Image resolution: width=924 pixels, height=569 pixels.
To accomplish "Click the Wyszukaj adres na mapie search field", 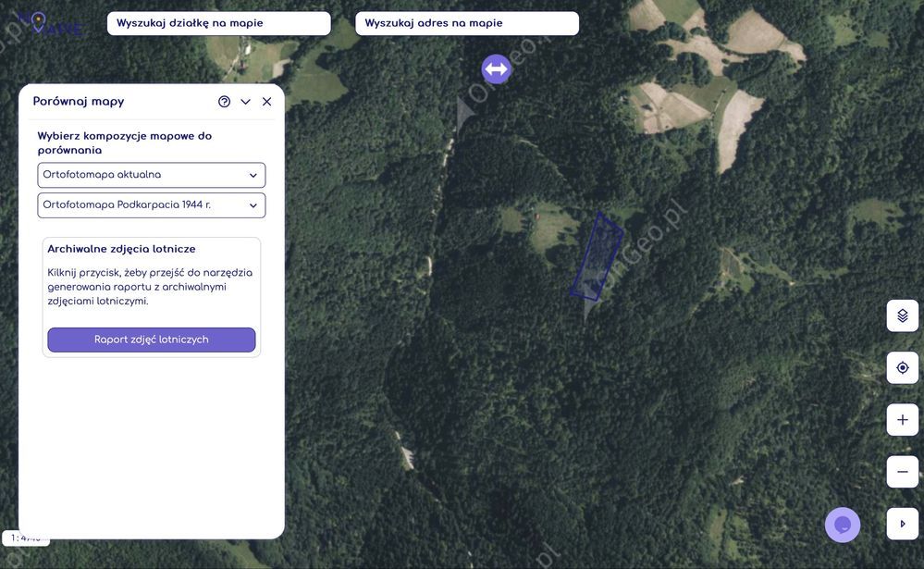I will [467, 23].
